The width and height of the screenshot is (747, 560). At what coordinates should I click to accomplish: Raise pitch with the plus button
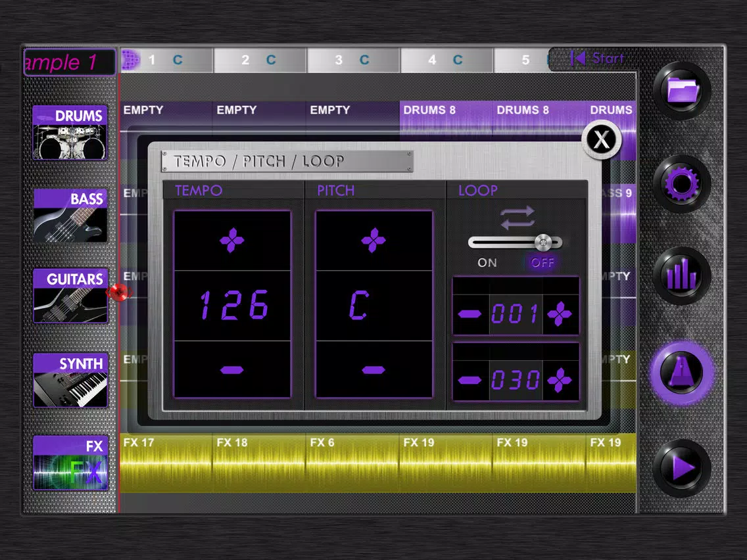coord(373,241)
